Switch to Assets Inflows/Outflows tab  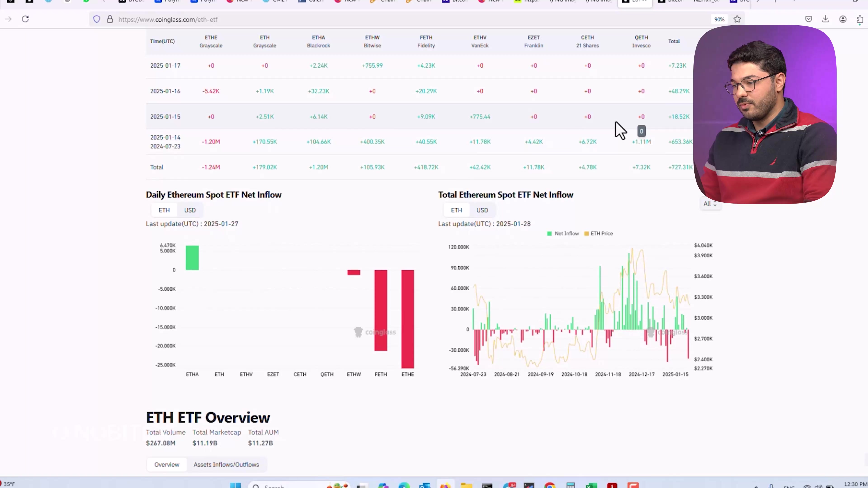point(226,465)
